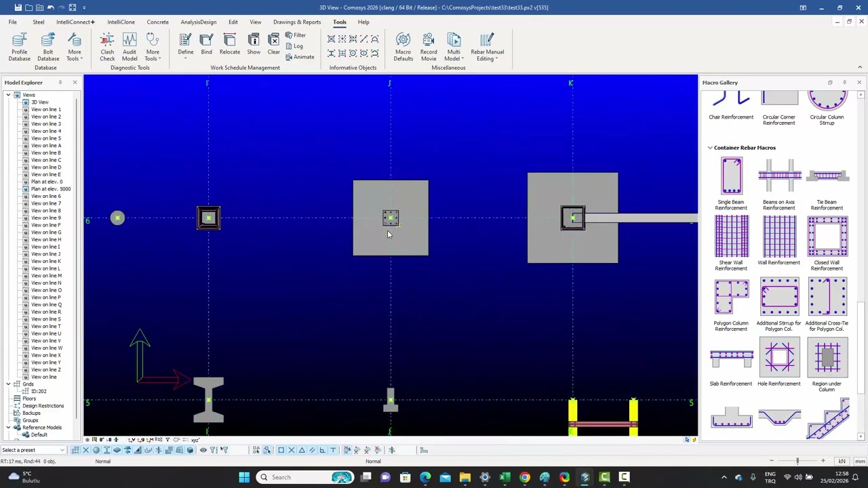Choose the Circular Corner Reinforcement macro
The width and height of the screenshot is (868, 488).
778,109
